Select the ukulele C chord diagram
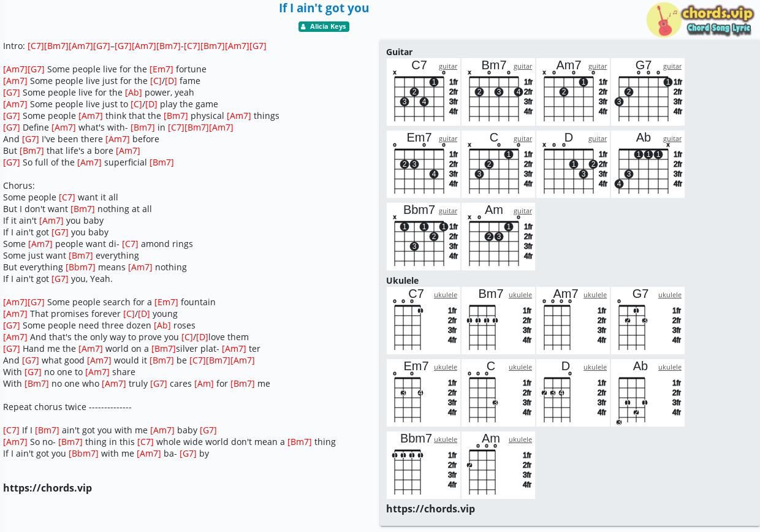Viewport: 760px width, 532px height. [498, 393]
